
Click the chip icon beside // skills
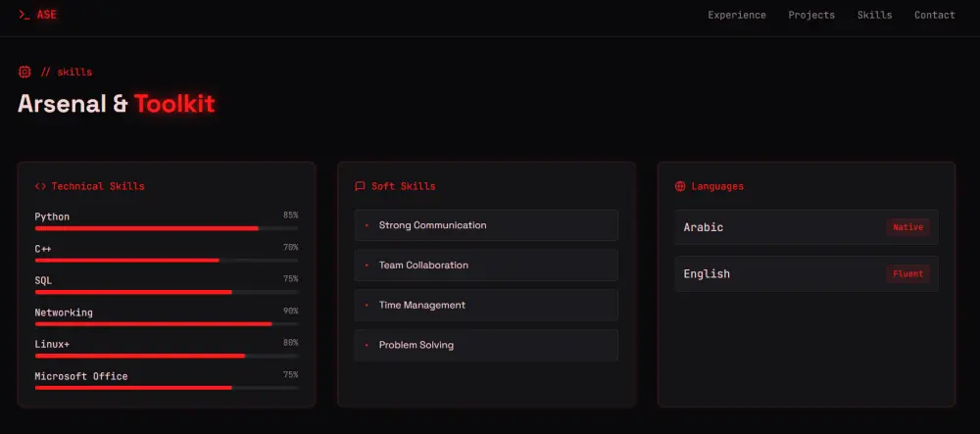tap(24, 72)
